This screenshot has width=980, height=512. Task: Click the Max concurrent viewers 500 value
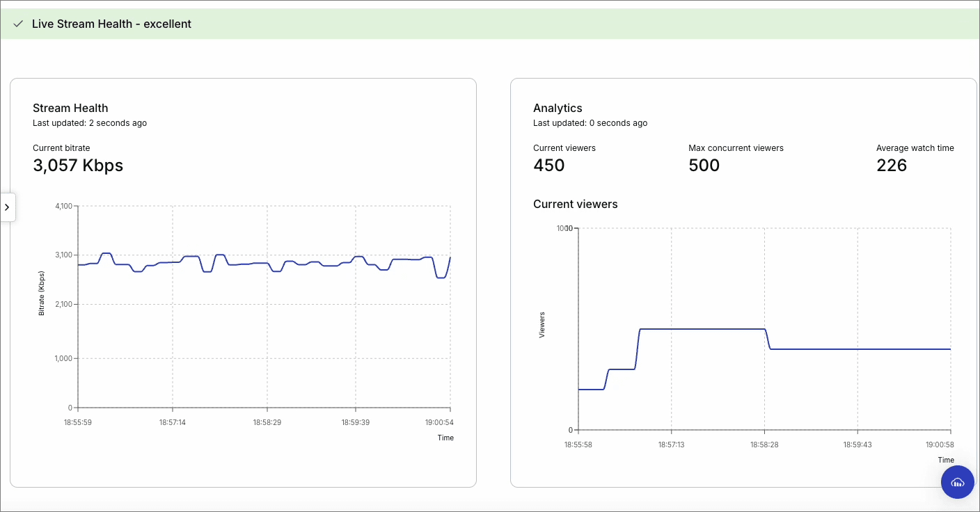tap(704, 166)
